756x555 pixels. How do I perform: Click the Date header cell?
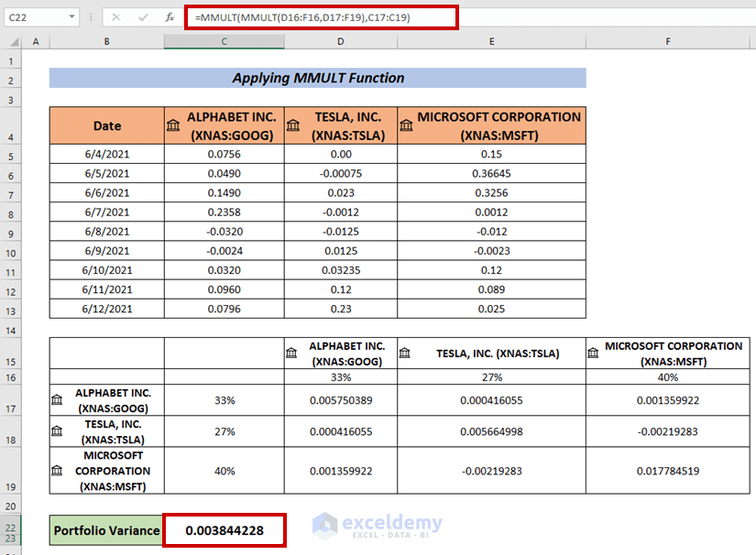tap(106, 125)
